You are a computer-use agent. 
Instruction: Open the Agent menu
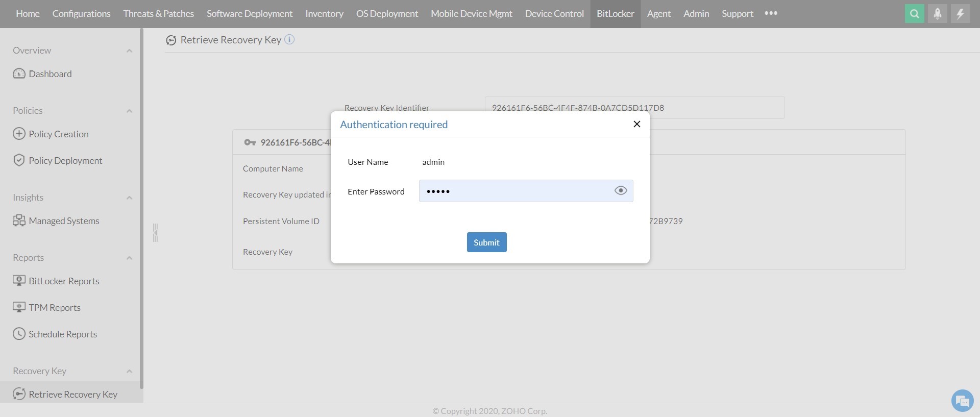click(x=658, y=14)
